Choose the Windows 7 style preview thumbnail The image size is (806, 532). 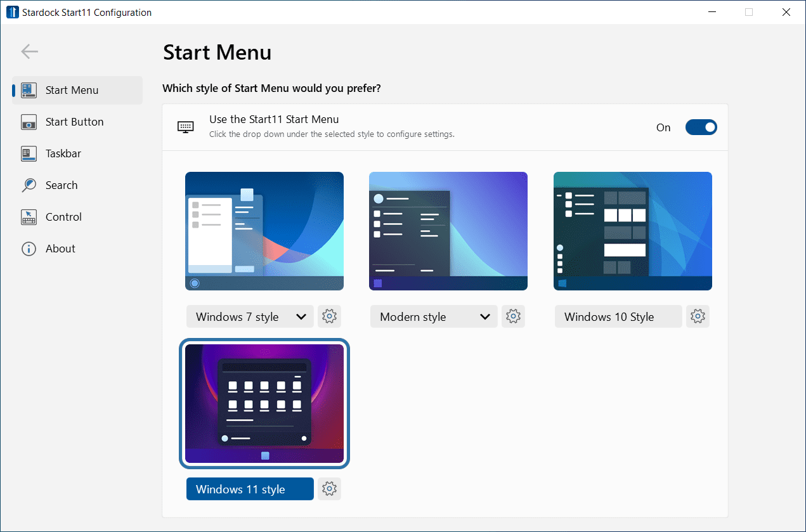click(264, 231)
